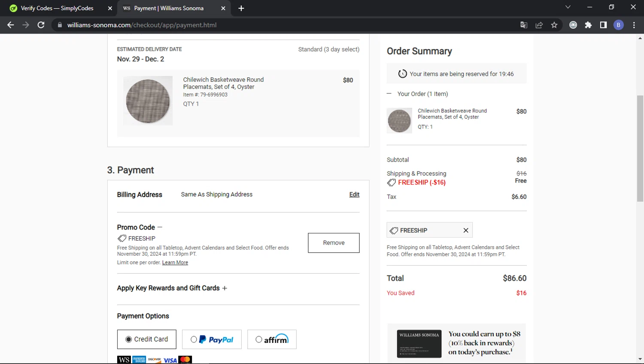Close the Verify Codes SimplyCodes tab

click(110, 8)
